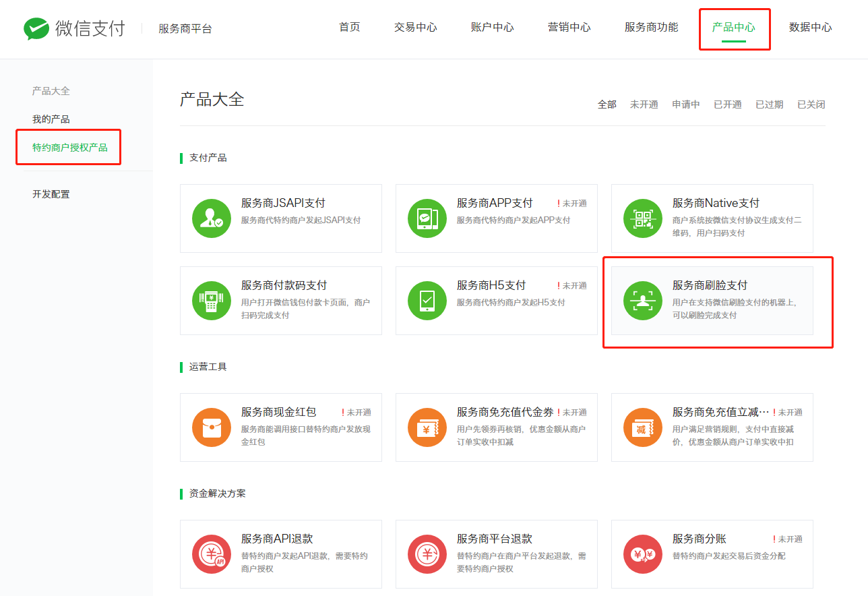Click 未开通 status on 服务商APP支付 card

point(572,204)
